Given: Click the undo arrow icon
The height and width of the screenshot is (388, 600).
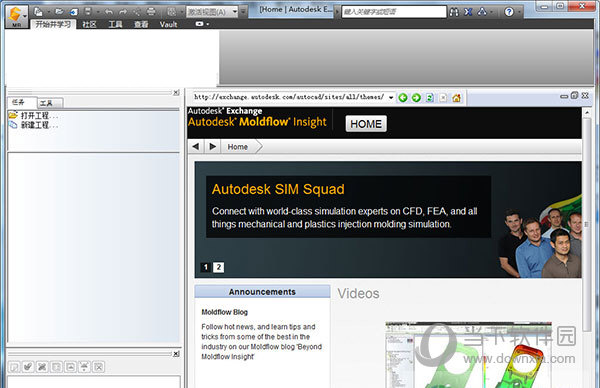Looking at the screenshot, I should (x=109, y=12).
